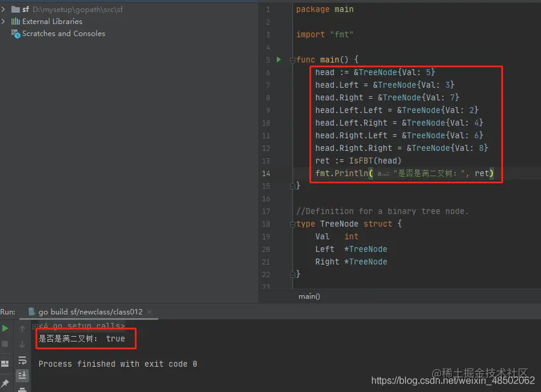Click 'head.Left.Right' assignment on line 10
Image resolution: width=541 pixels, height=392 pixels.
tap(399, 123)
